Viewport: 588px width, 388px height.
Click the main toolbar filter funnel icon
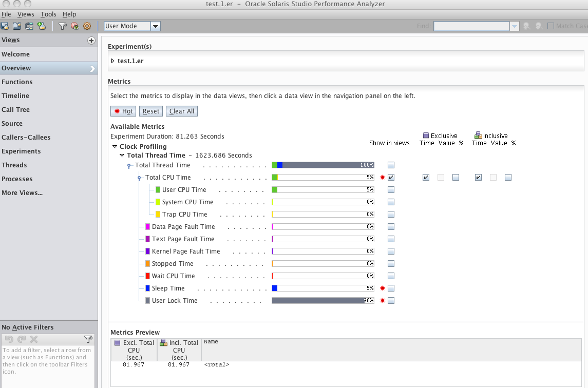pos(63,26)
